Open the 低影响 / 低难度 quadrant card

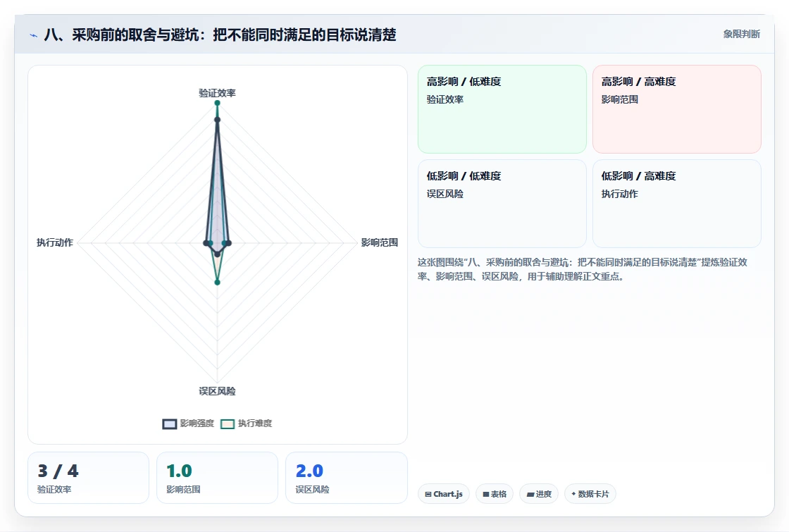coord(502,204)
